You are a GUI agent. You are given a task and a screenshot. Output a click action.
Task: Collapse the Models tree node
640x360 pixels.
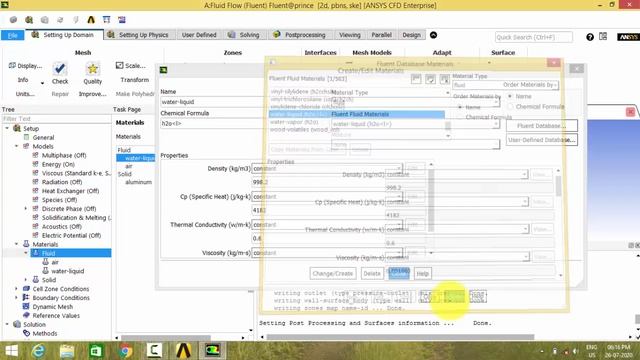pos(16,146)
